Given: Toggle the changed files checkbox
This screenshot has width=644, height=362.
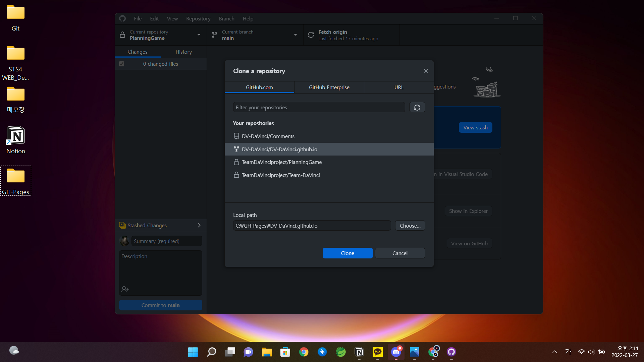Looking at the screenshot, I should 122,64.
